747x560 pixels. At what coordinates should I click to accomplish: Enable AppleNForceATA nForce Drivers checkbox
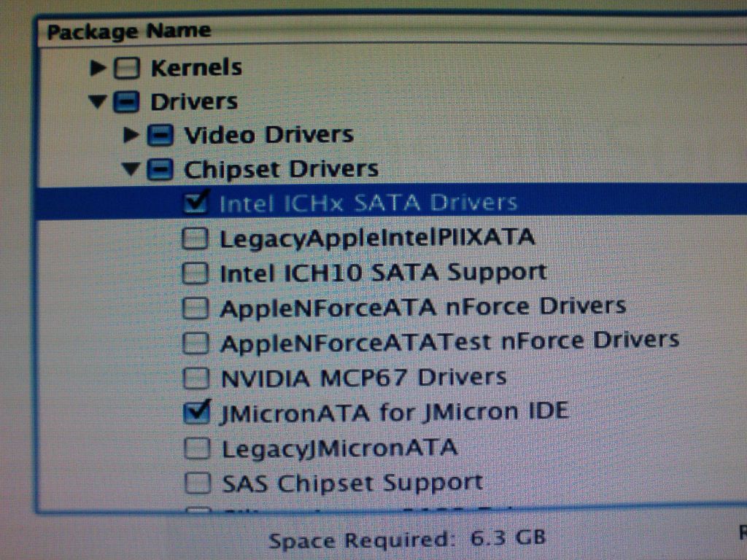(x=196, y=308)
